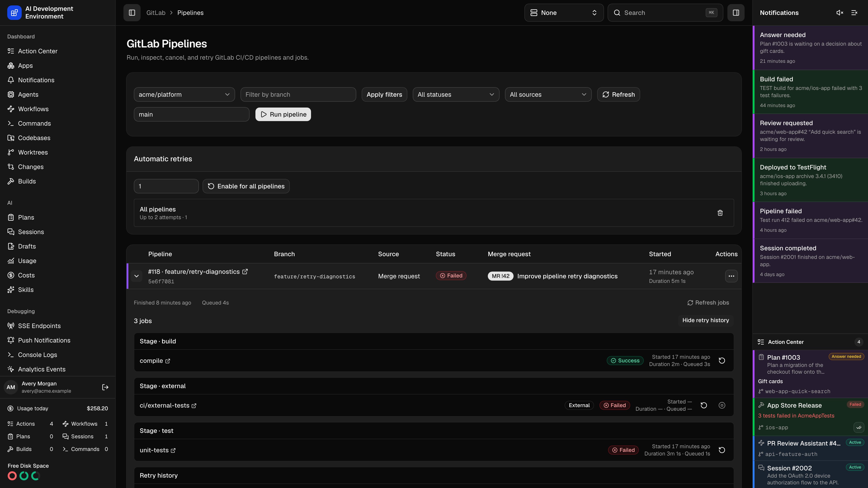Viewport: 868px width, 488px height.
Task: Cancel the ci/external-tests job
Action: pos(722,406)
